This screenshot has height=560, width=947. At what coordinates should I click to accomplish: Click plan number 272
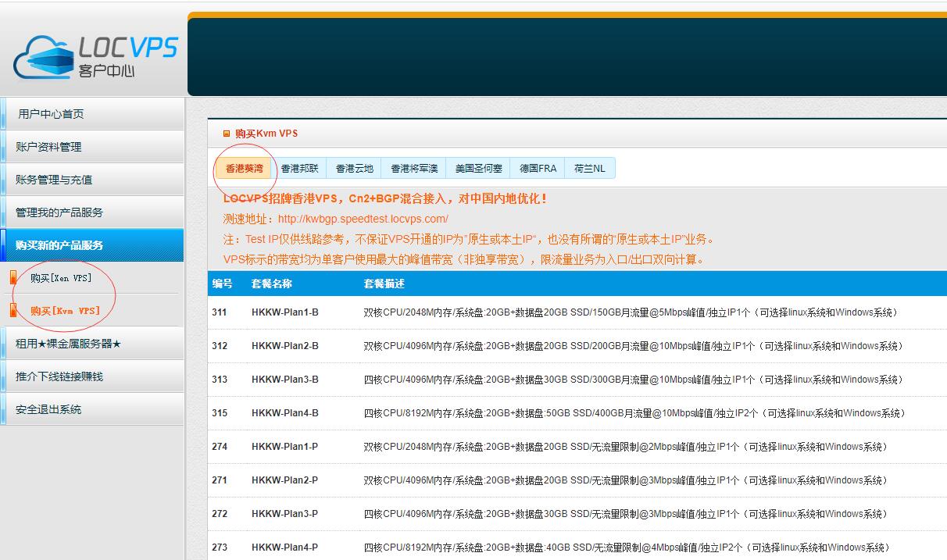[x=220, y=514]
